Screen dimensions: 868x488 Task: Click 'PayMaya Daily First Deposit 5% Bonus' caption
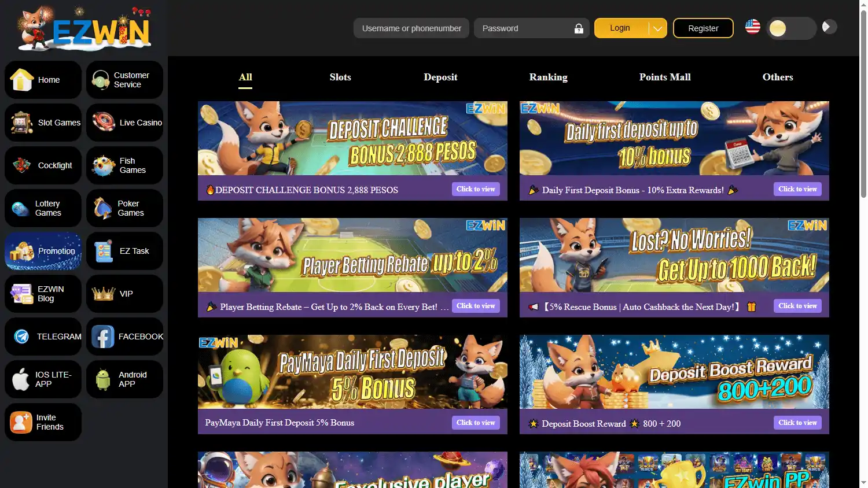click(279, 423)
